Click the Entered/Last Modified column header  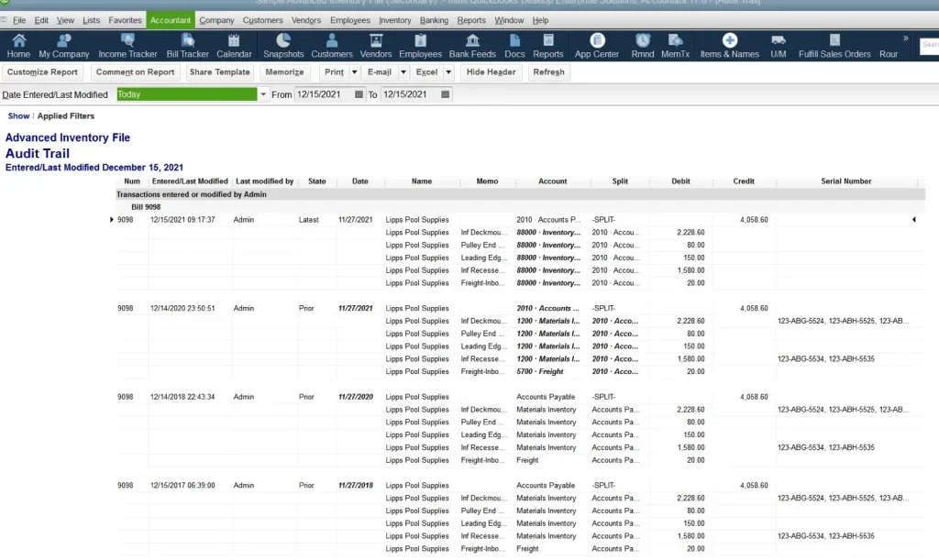click(190, 181)
